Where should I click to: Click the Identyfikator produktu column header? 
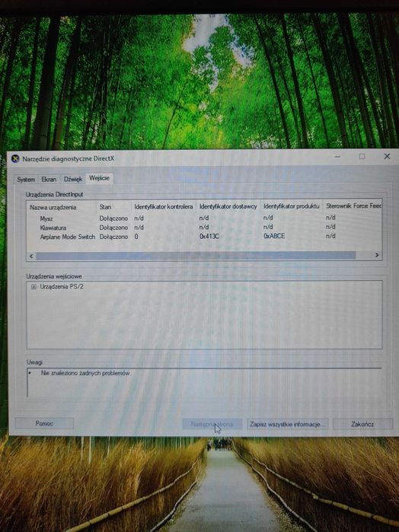pyautogui.click(x=292, y=206)
